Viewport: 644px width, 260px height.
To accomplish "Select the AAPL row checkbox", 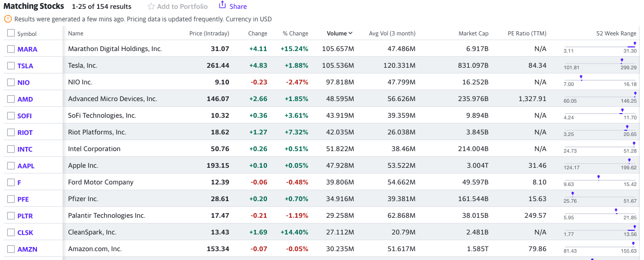I will coord(11,166).
